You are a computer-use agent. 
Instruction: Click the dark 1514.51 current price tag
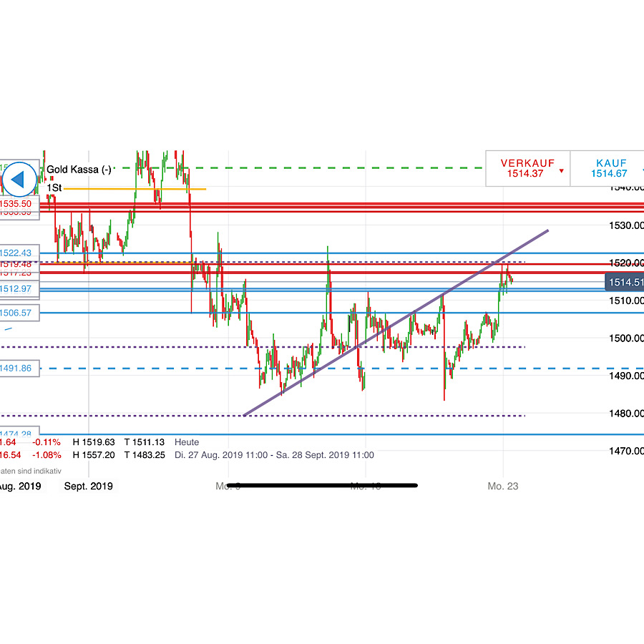click(x=623, y=282)
